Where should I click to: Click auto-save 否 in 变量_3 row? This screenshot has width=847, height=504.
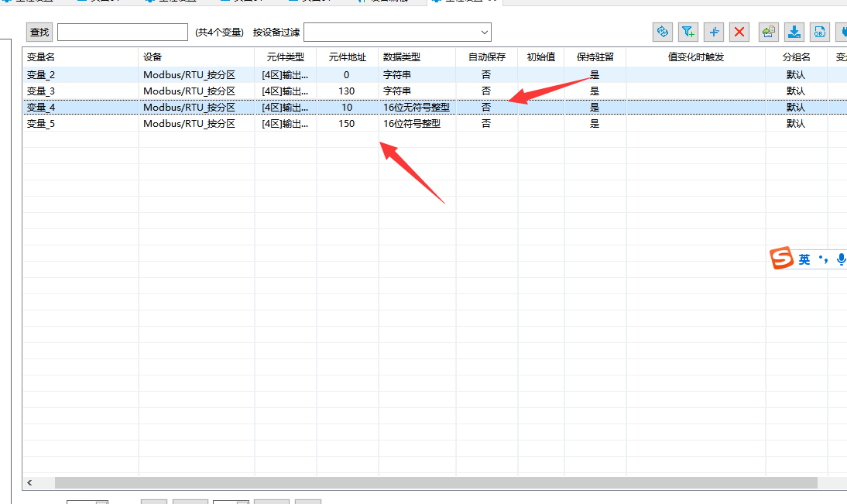487,91
